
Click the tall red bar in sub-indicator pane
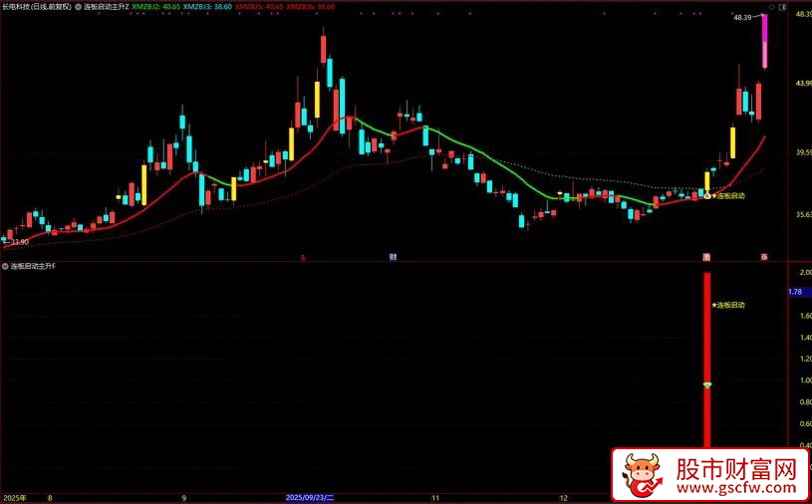coord(706,360)
